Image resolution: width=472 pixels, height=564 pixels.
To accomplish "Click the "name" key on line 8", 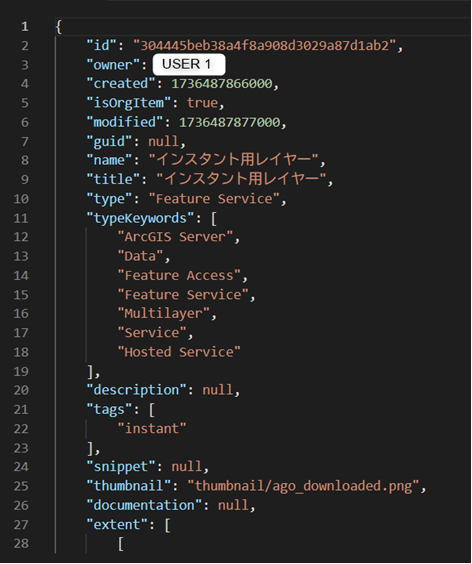I will pos(109,160).
